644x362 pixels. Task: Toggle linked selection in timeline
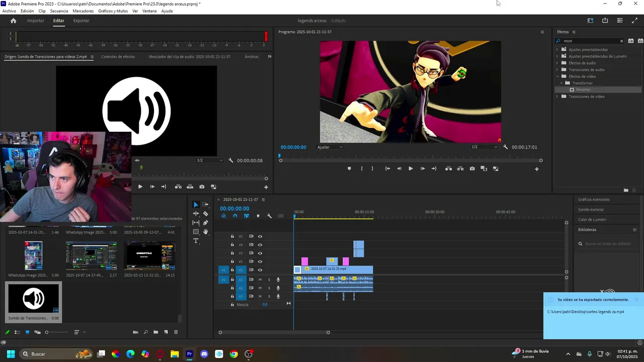coord(247,216)
